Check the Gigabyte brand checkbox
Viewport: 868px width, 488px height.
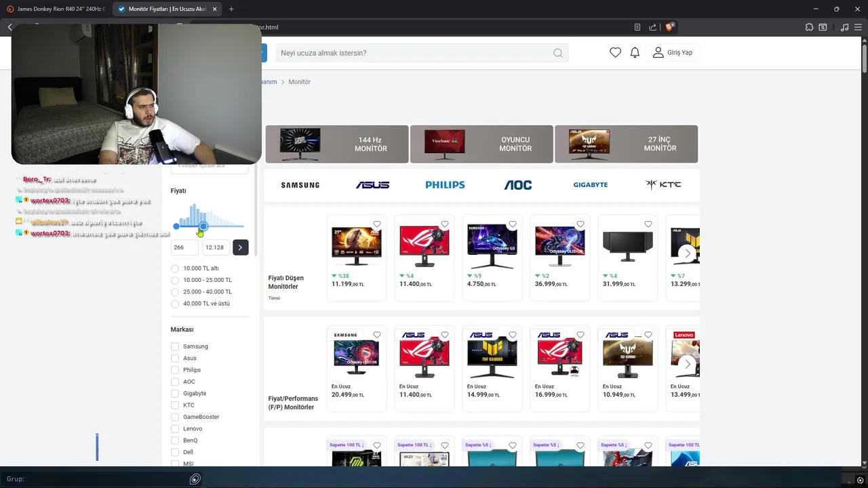175,393
